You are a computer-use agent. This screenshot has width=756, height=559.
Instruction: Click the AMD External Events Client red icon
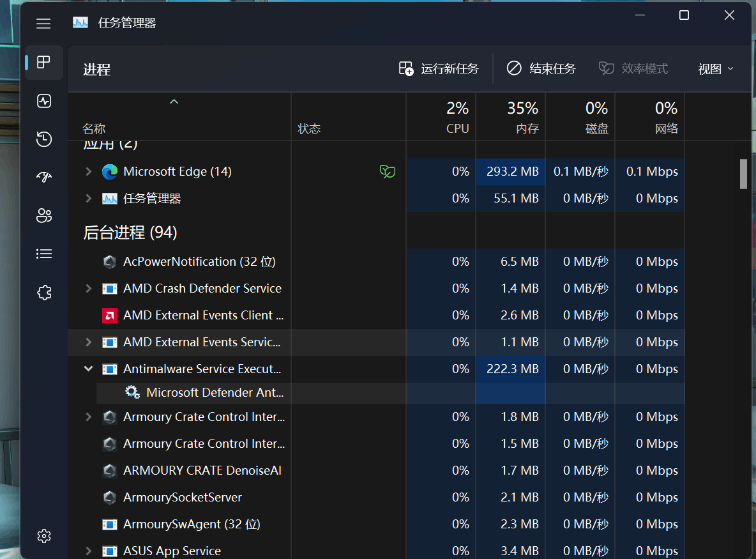click(x=110, y=316)
